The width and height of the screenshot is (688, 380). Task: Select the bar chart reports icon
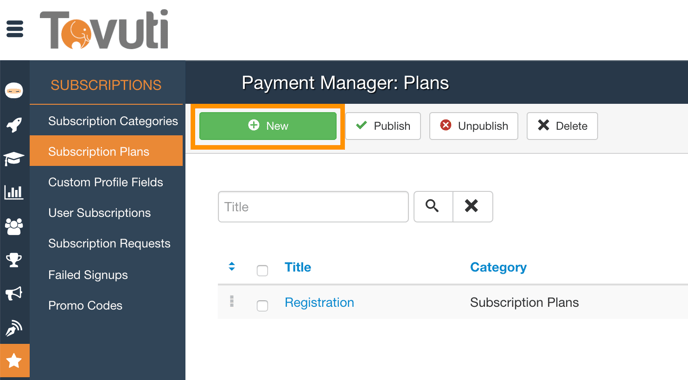(14, 192)
